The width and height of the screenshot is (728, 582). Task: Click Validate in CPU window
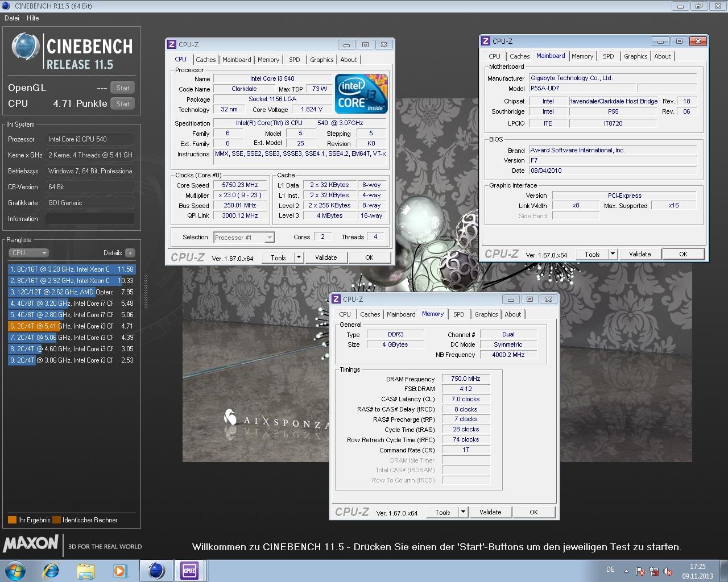coord(326,257)
